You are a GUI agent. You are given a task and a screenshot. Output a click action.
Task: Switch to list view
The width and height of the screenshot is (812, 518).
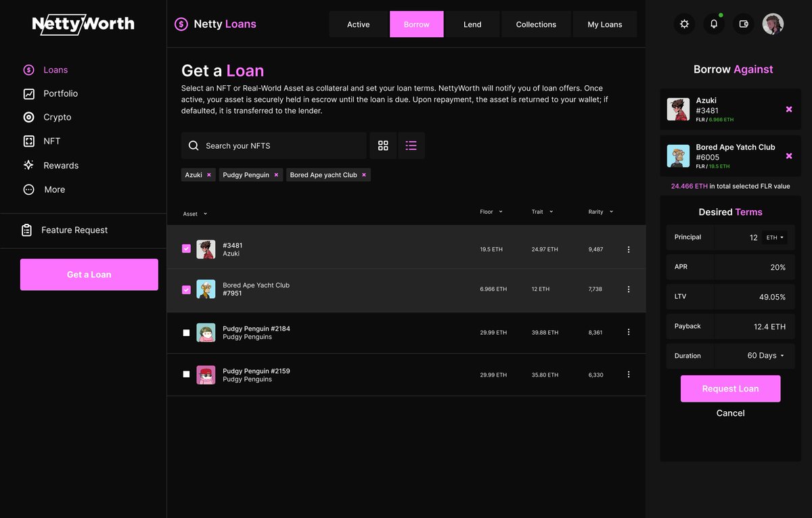[x=411, y=145]
